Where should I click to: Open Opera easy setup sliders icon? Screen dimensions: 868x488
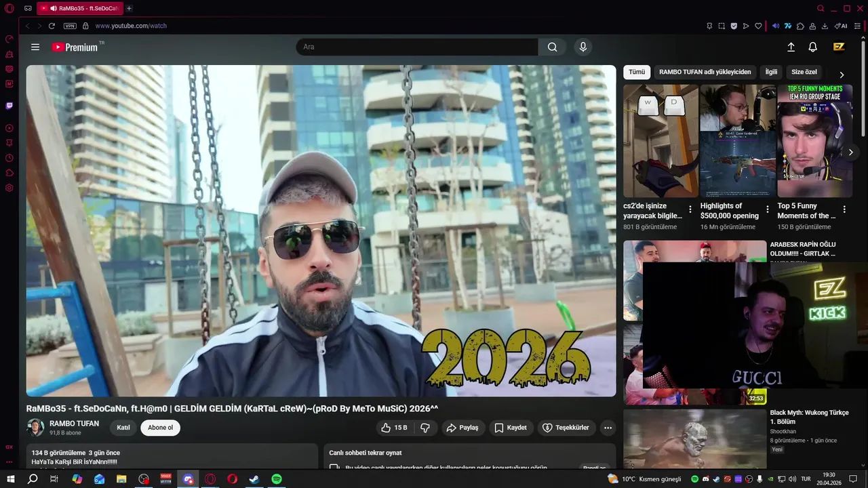857,26
